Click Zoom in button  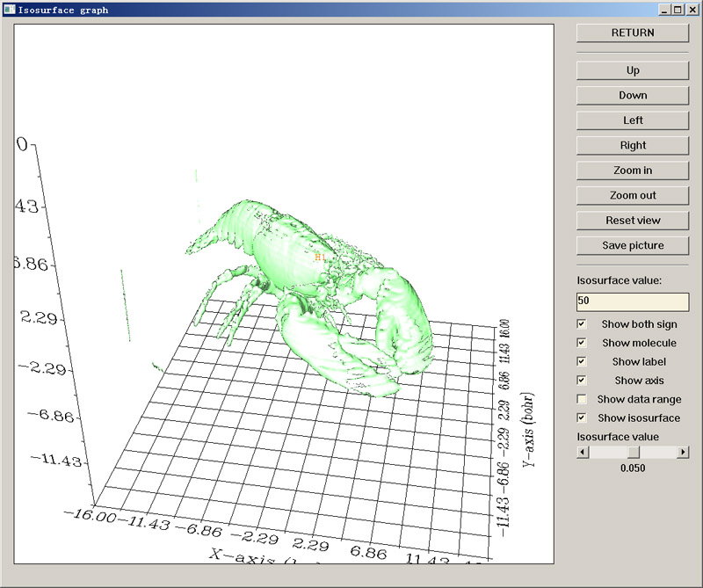(632, 171)
